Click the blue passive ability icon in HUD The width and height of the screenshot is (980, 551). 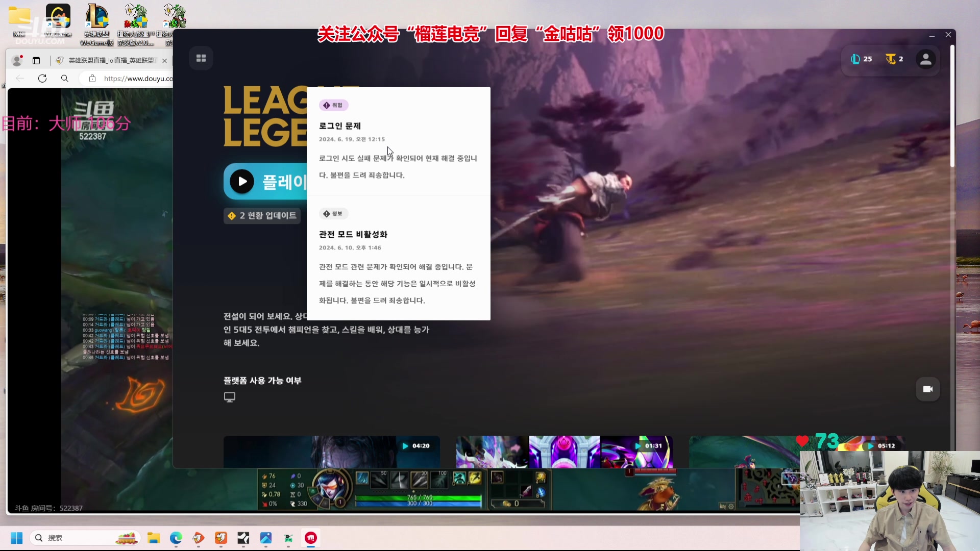tap(362, 478)
